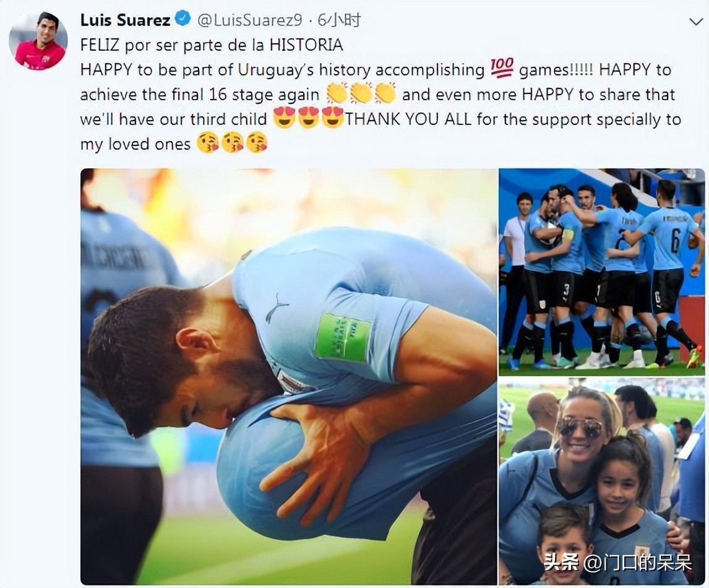Image resolution: width=709 pixels, height=588 pixels.
Task: Click the blue verified badge icon
Action: coord(183,19)
